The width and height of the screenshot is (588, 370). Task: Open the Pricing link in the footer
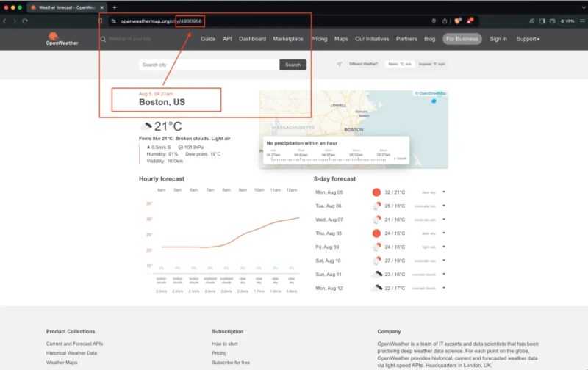[x=219, y=353]
